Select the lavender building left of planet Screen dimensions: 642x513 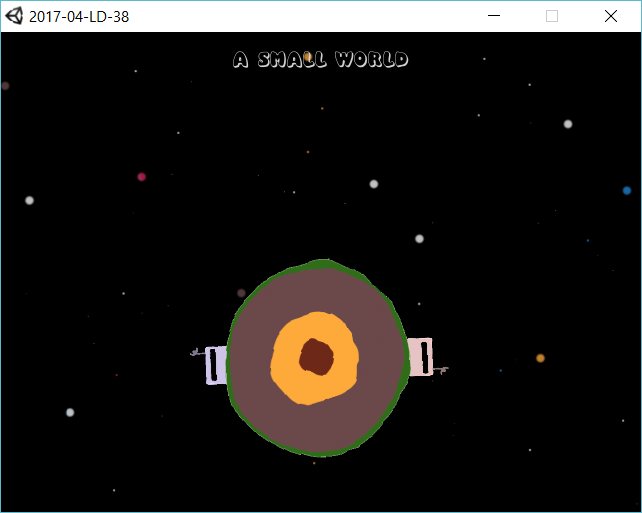[x=216, y=365]
